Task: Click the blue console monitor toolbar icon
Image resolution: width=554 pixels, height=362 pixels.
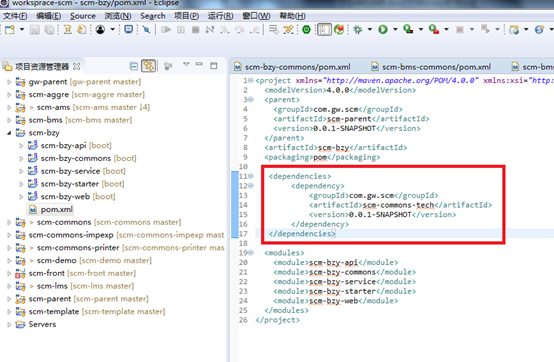Action: [129, 29]
